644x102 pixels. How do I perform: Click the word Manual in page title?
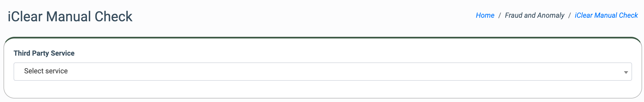click(x=69, y=16)
